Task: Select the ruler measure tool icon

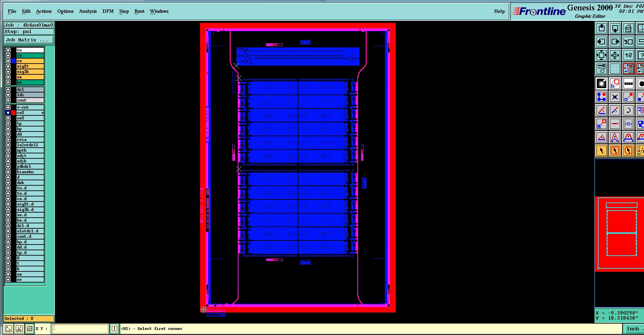Action: (x=629, y=83)
